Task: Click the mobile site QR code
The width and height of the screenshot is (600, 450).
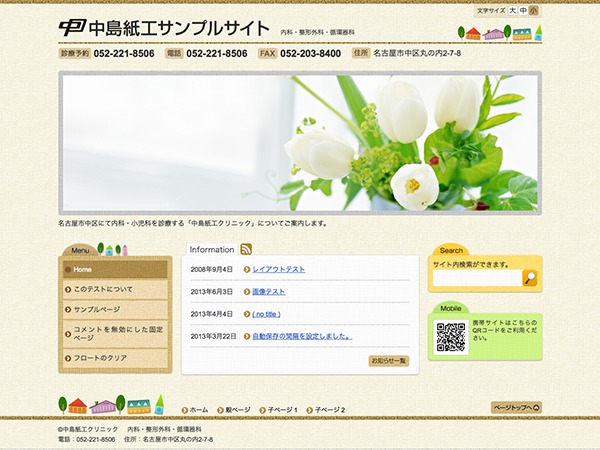Action: (x=451, y=337)
